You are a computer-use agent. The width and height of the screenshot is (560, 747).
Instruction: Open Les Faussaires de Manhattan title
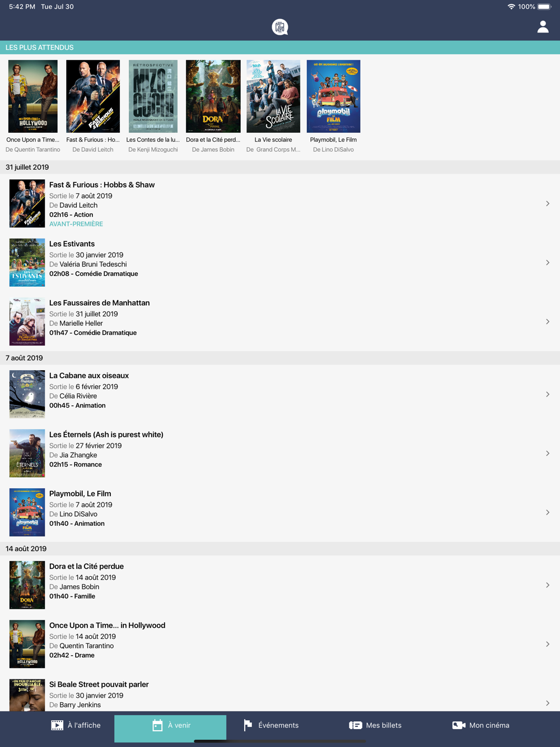coord(100,303)
